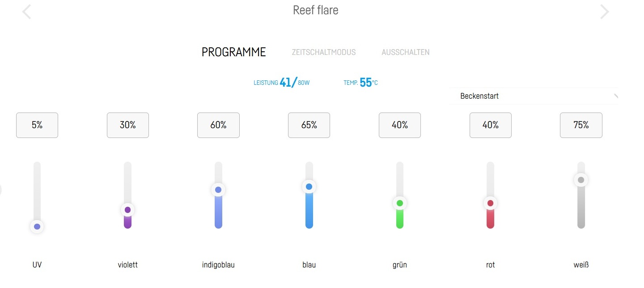Click the UV 5% value field
Image resolution: width=644 pixels, height=288 pixels.
37,125
